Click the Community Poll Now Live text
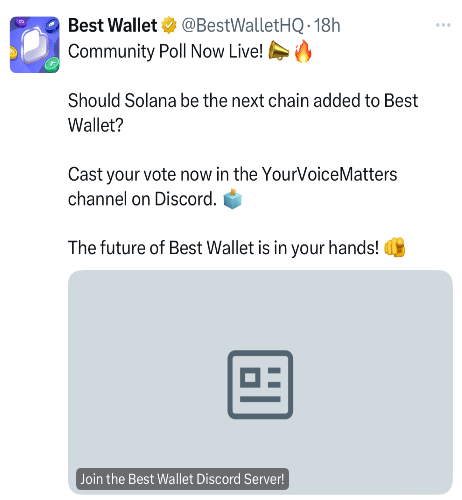462x500 pixels. (x=166, y=52)
